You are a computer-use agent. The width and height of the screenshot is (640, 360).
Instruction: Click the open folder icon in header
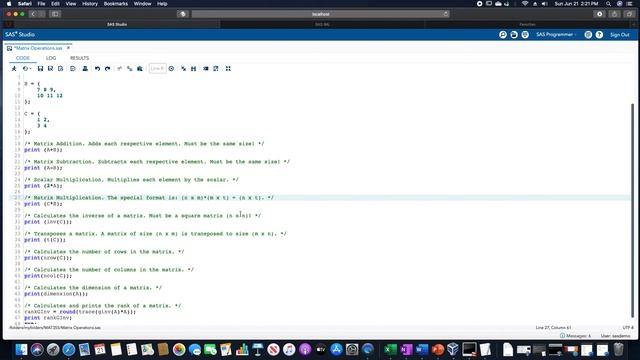(x=514, y=35)
